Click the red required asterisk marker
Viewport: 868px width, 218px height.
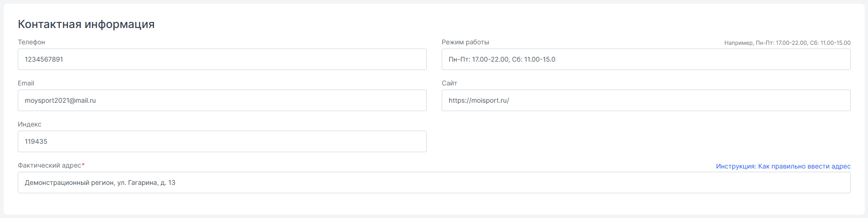tap(83, 165)
